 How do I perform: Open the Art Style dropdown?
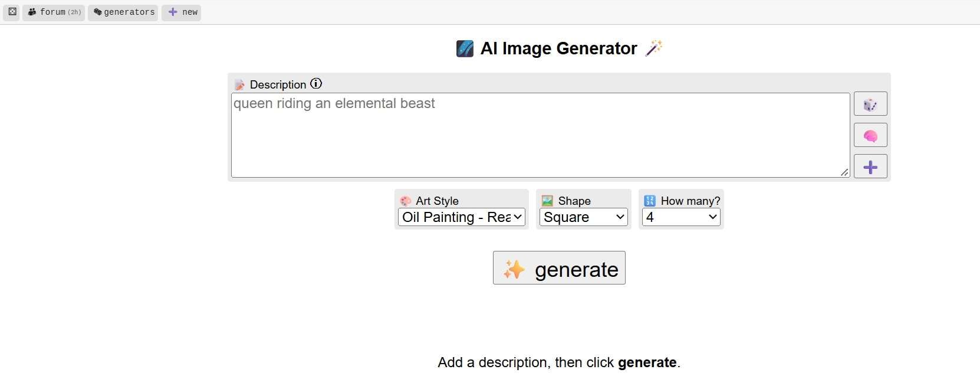(x=461, y=217)
